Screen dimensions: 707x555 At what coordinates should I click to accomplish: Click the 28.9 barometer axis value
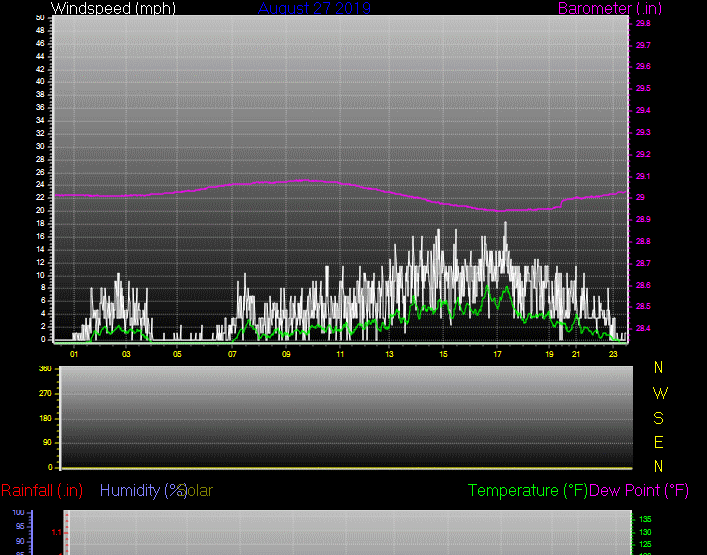coord(643,219)
